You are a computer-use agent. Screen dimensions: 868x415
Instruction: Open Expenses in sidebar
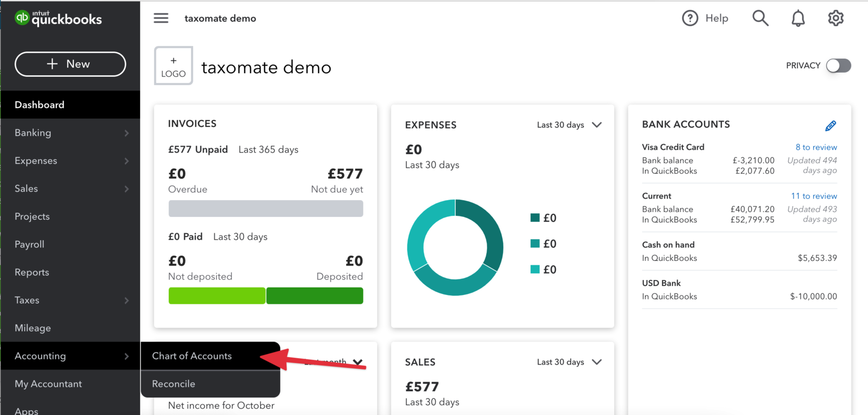pos(71,161)
